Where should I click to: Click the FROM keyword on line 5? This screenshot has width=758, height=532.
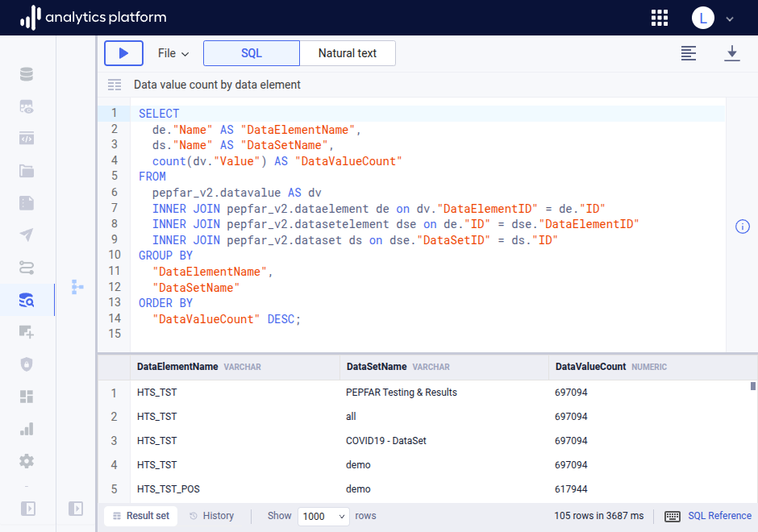pyautogui.click(x=152, y=177)
